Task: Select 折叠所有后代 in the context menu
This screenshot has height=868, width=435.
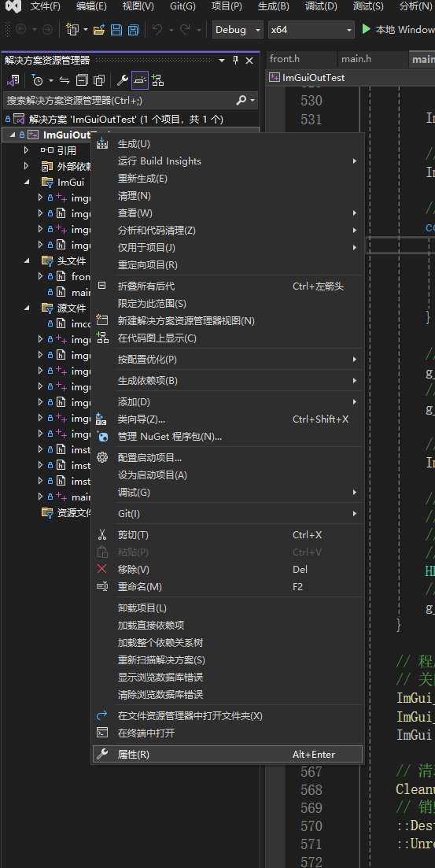Action: coord(227,286)
